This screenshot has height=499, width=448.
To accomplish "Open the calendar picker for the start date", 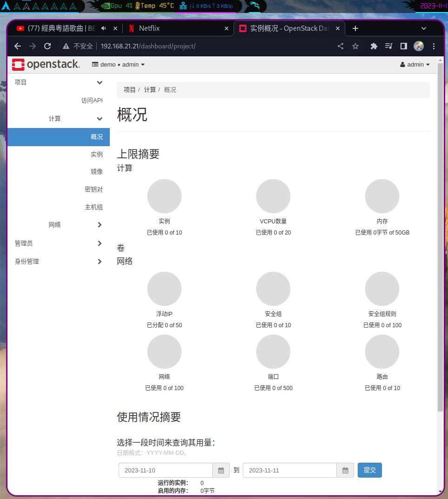I will pos(221,470).
